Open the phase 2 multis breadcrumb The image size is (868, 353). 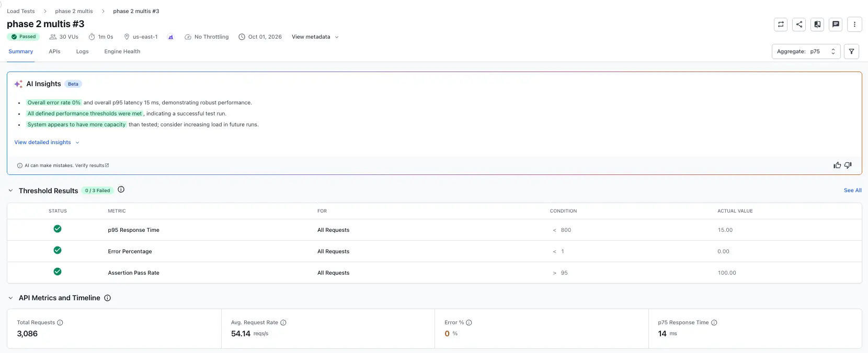74,11
